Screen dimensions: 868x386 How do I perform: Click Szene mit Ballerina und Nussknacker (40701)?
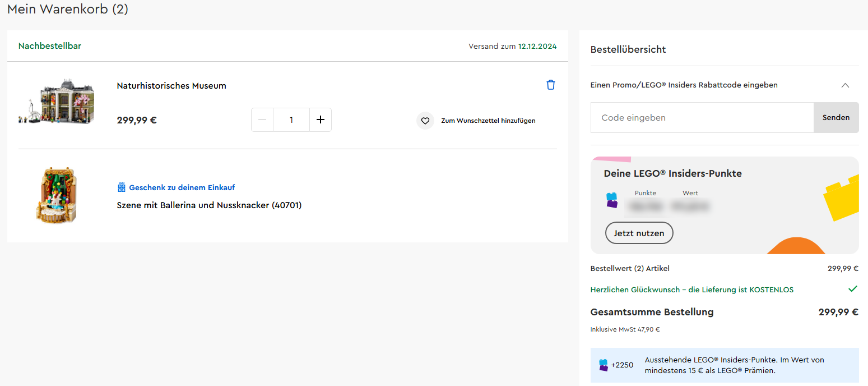coord(209,205)
